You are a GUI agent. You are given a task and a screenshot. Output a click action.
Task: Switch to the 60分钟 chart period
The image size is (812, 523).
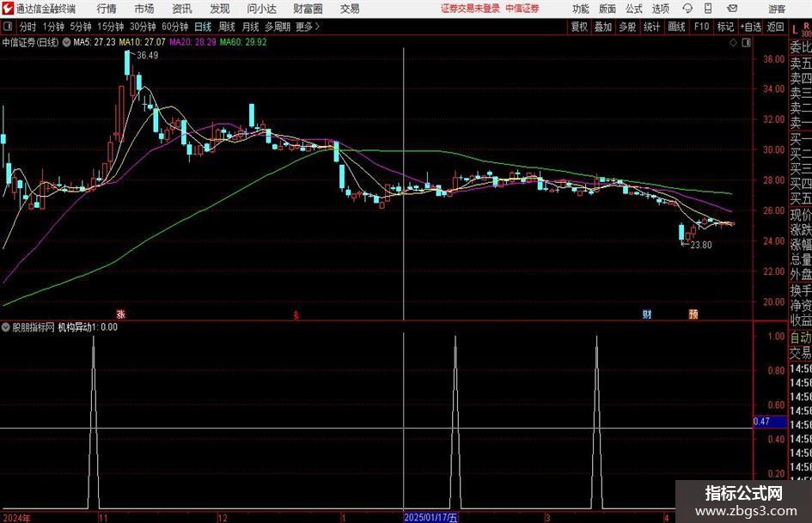tap(174, 27)
